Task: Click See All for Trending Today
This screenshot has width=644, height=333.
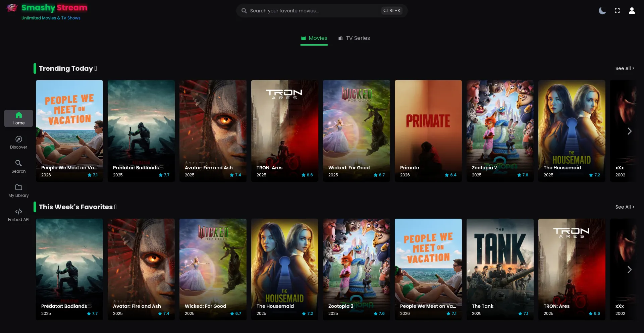Action: point(625,68)
